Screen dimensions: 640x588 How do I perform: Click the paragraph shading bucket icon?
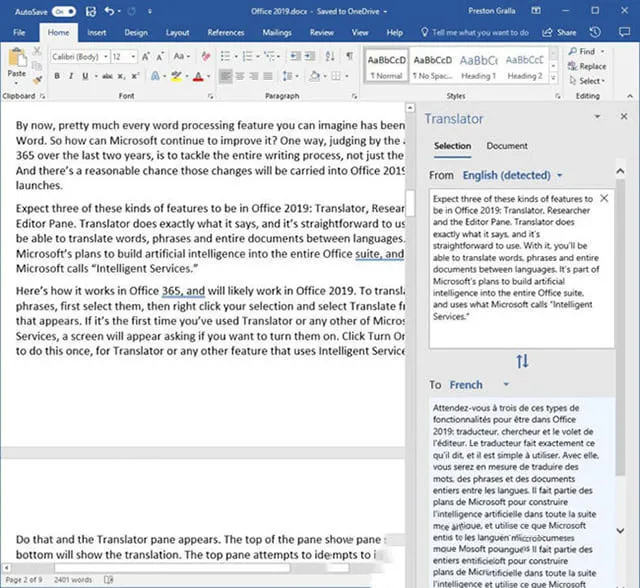315,76
